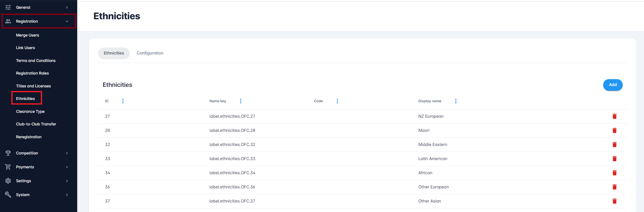This screenshot has height=212, width=644.
Task: Remove the Other Asian ethnicity row
Action: click(x=614, y=201)
